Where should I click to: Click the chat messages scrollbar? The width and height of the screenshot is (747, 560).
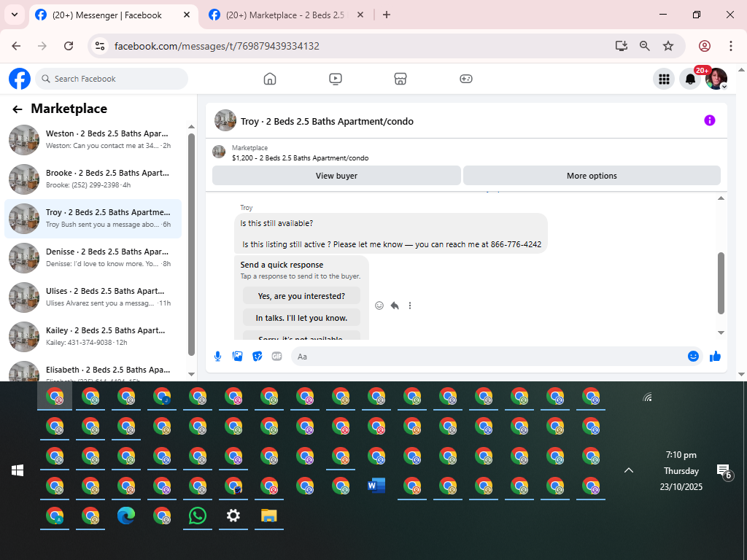click(721, 284)
